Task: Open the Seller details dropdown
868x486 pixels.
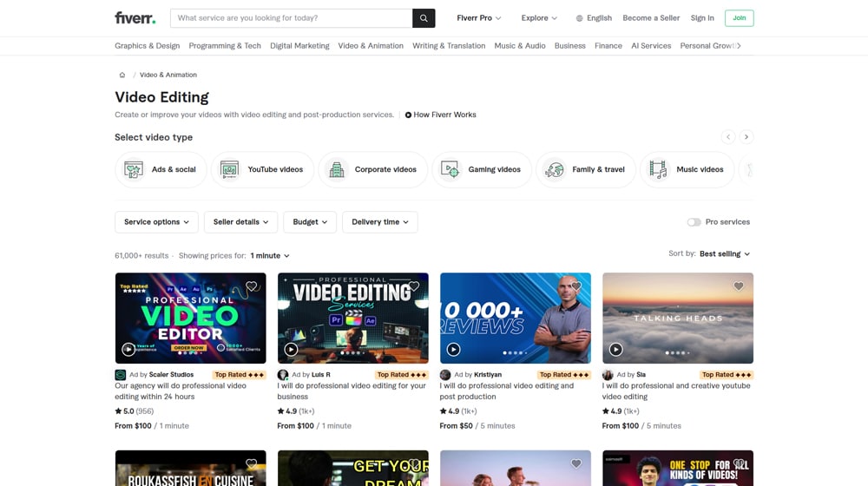Action: tap(240, 222)
